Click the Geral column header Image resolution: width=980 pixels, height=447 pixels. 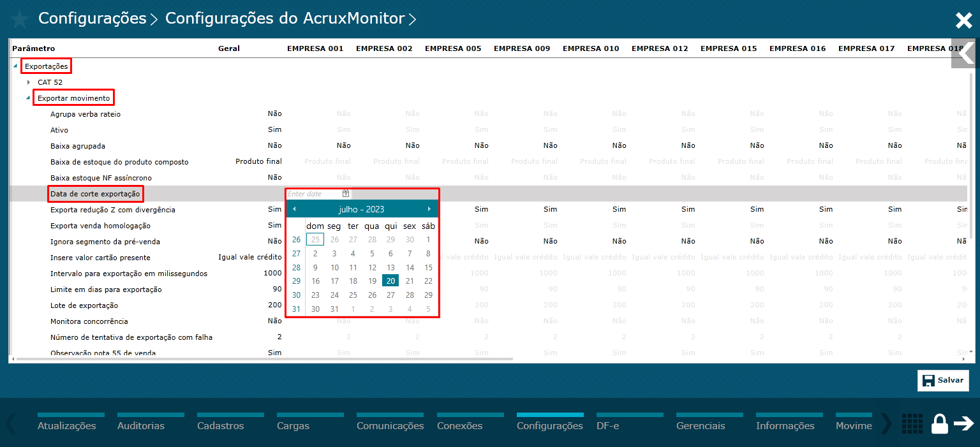pyautogui.click(x=228, y=48)
